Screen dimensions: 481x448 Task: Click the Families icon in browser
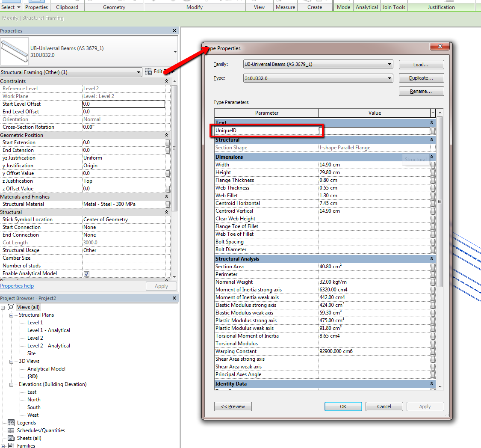pos(11,445)
